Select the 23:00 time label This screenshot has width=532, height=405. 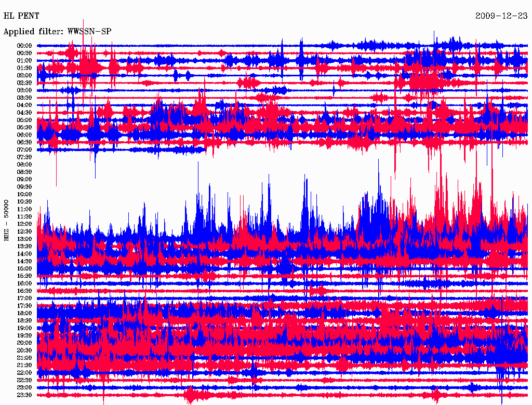point(24,387)
